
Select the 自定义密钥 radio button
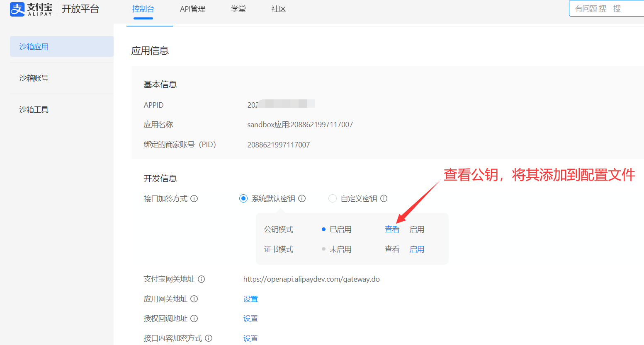(x=333, y=199)
